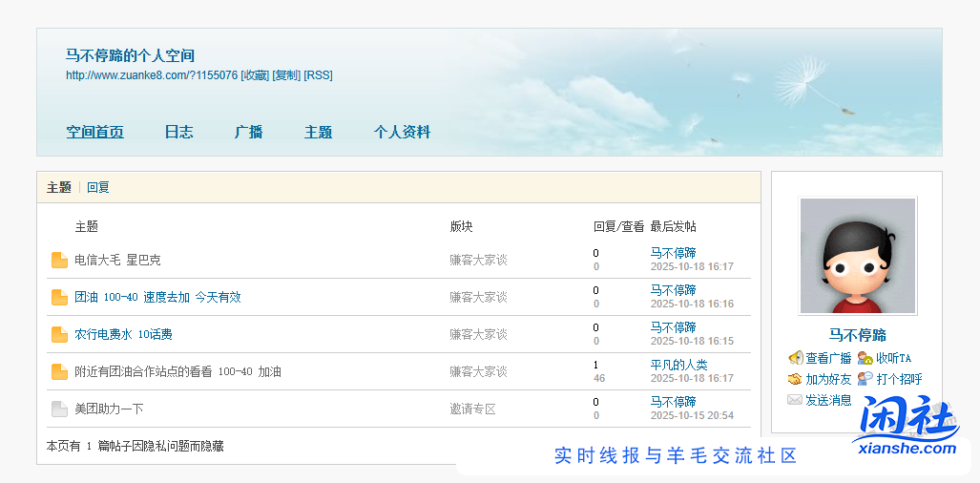Click the timestamp 2025-10-15 20:54
Viewport: 980px width, 483px height.
tap(692, 415)
